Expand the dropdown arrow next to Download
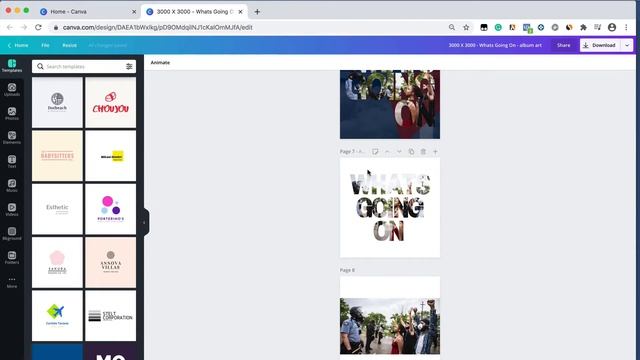The width and height of the screenshot is (640, 360). pyautogui.click(x=627, y=45)
